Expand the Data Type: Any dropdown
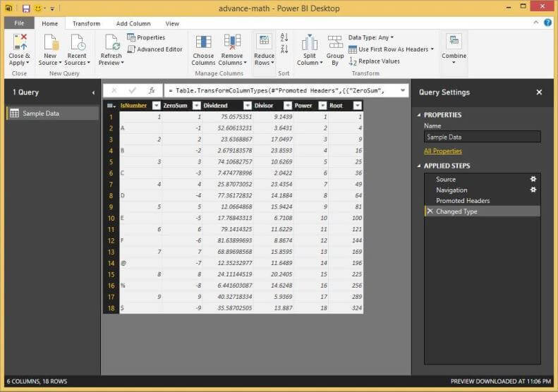This screenshot has height=392, width=558. click(x=371, y=37)
